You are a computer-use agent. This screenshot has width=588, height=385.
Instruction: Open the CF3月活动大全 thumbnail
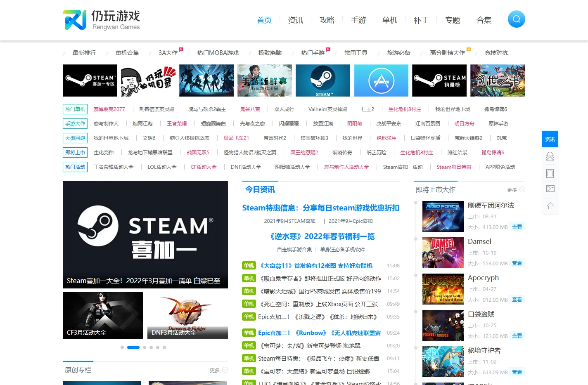point(103,315)
